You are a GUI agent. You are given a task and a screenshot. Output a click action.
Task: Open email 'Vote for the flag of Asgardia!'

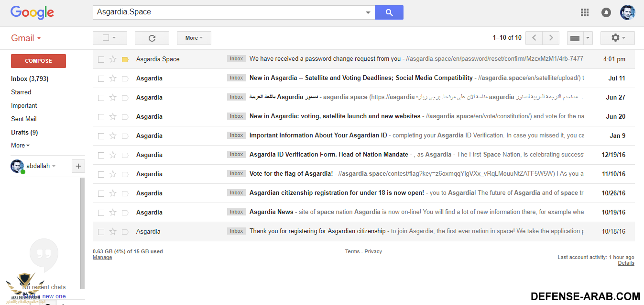[291, 174]
